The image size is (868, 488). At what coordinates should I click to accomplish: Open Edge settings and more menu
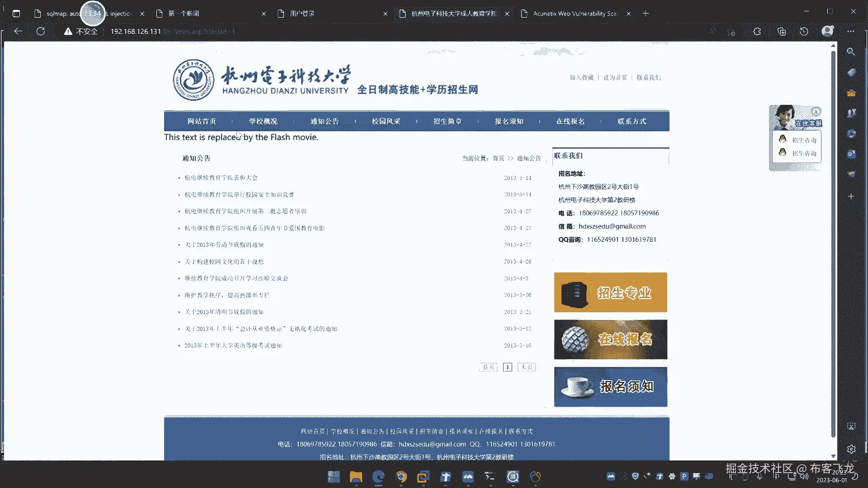pyautogui.click(x=851, y=31)
